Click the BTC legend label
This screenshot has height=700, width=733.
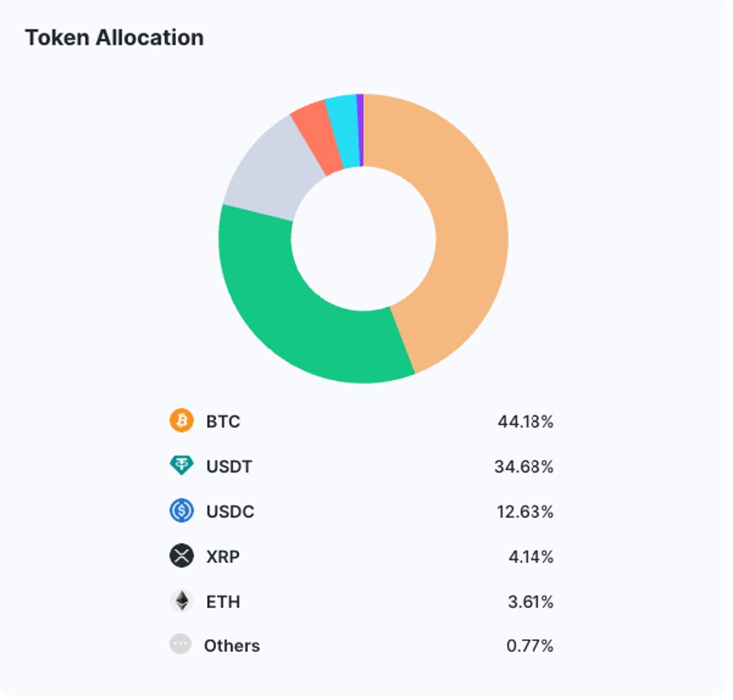(223, 422)
